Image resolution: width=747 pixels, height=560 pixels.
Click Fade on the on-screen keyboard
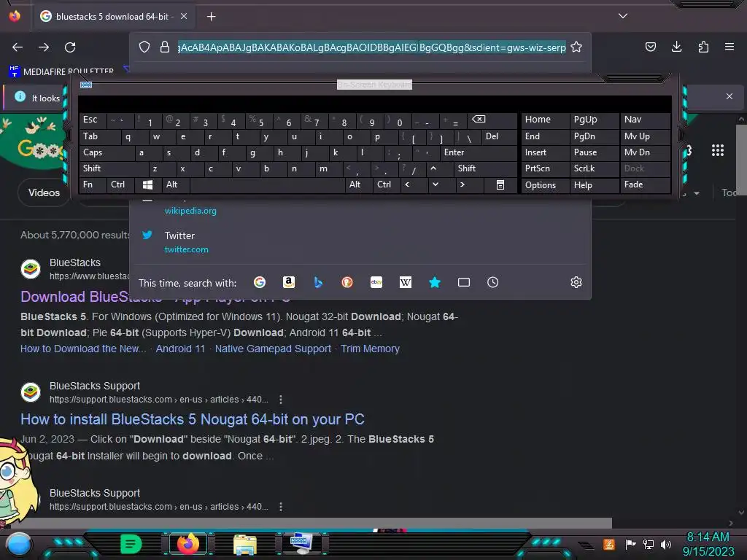(646, 184)
